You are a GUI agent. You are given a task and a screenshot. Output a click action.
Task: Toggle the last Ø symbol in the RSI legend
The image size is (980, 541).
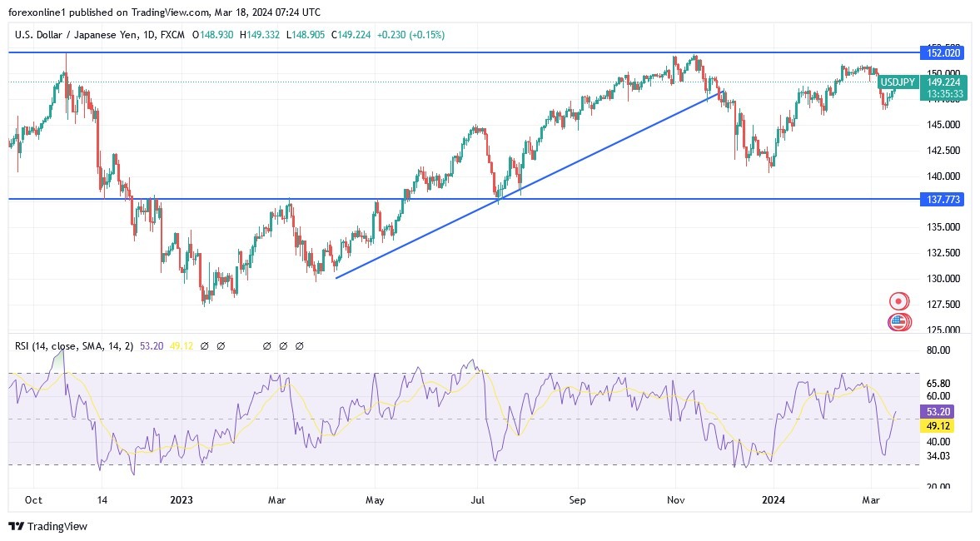point(299,345)
